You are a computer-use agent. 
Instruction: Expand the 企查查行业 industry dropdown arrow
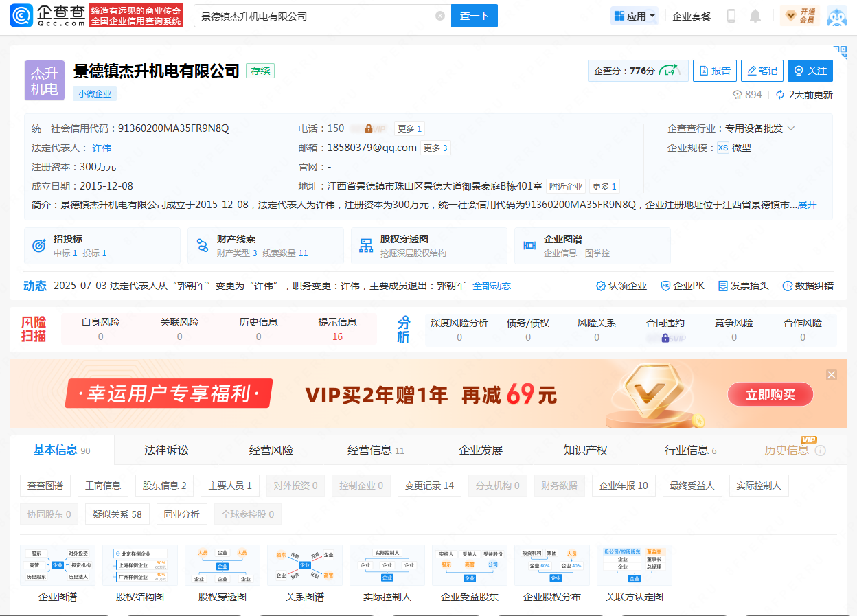791,128
